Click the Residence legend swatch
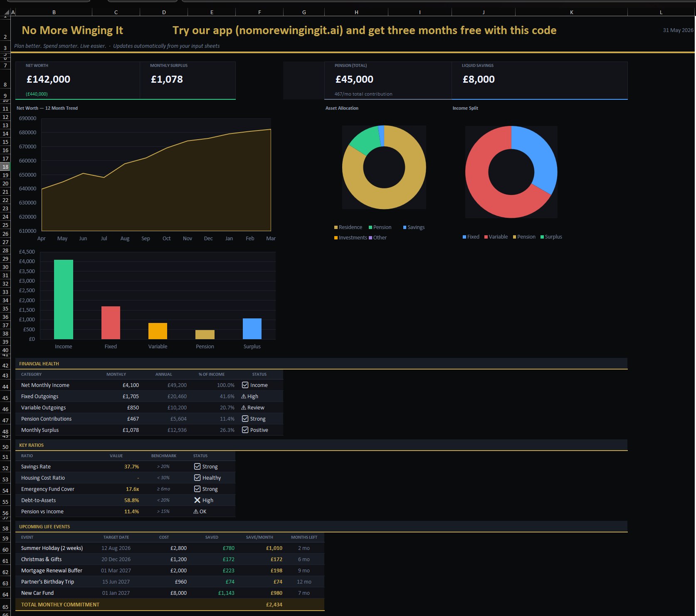 coord(336,227)
